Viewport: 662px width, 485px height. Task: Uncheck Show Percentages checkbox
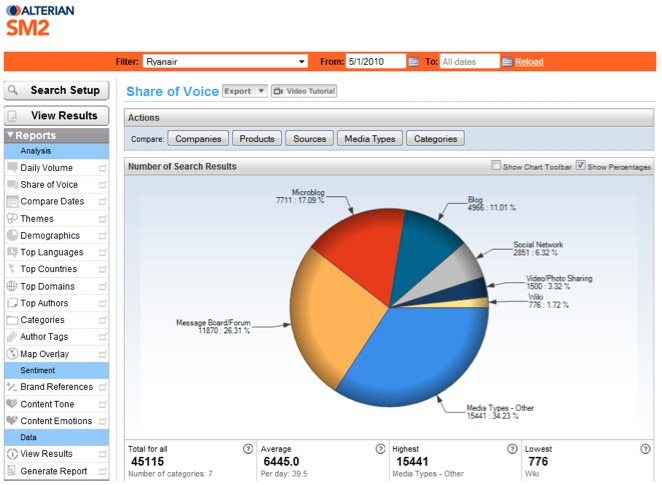pyautogui.click(x=581, y=165)
